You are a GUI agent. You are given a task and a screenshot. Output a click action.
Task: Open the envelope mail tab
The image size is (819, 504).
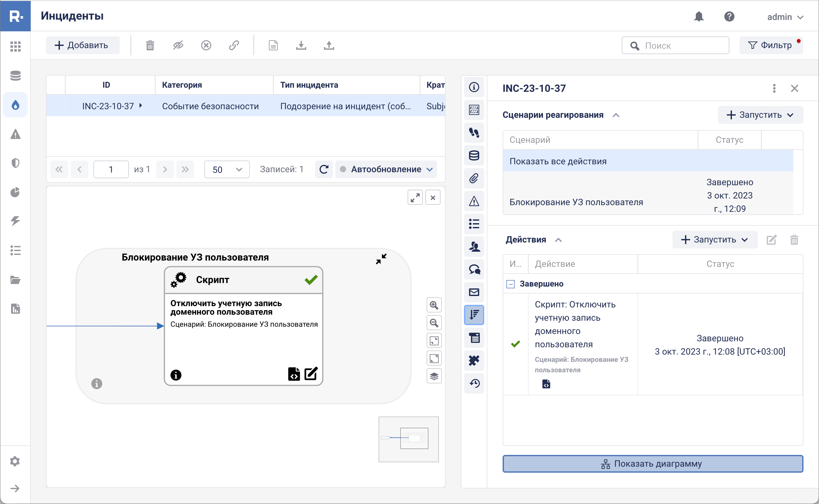[474, 292]
